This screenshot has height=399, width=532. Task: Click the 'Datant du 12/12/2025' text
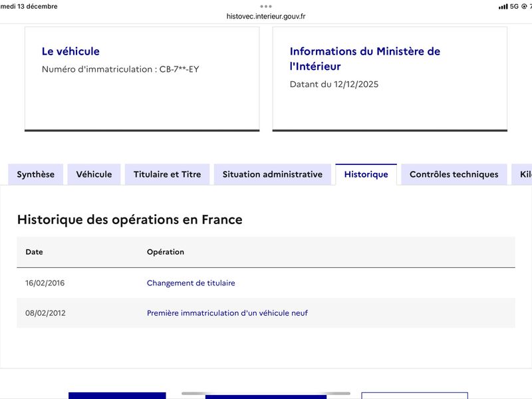pyautogui.click(x=334, y=84)
